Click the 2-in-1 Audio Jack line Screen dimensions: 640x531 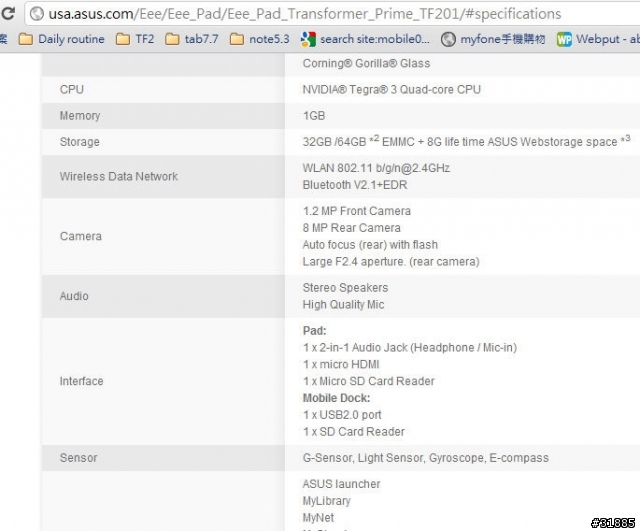point(410,348)
